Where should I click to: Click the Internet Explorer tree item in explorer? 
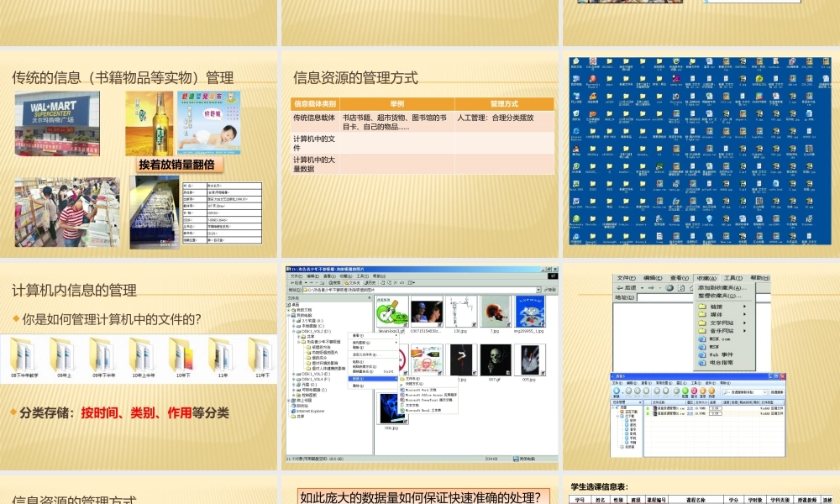tap(308, 412)
